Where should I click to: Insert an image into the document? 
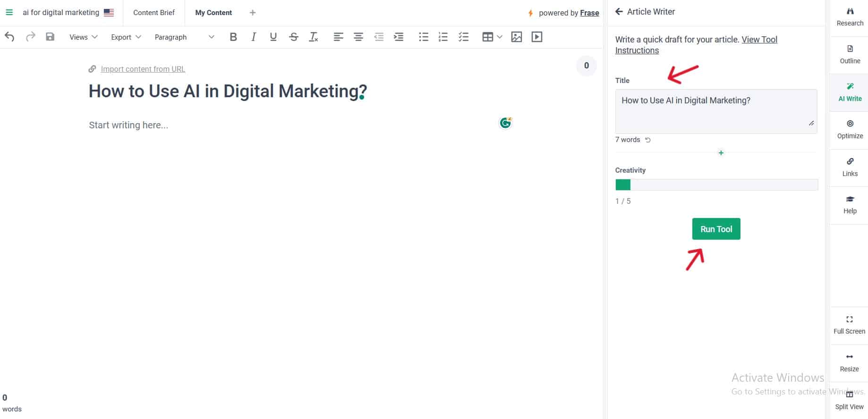coord(516,37)
